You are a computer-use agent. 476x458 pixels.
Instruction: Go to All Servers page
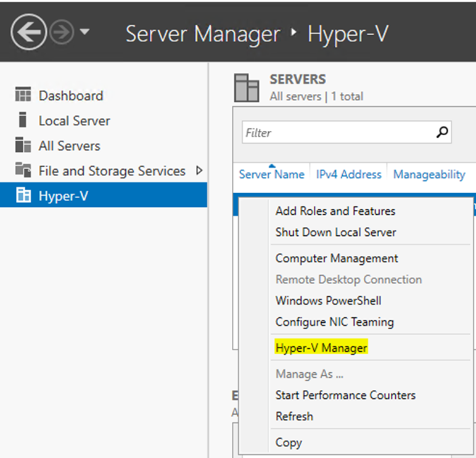[x=70, y=146]
